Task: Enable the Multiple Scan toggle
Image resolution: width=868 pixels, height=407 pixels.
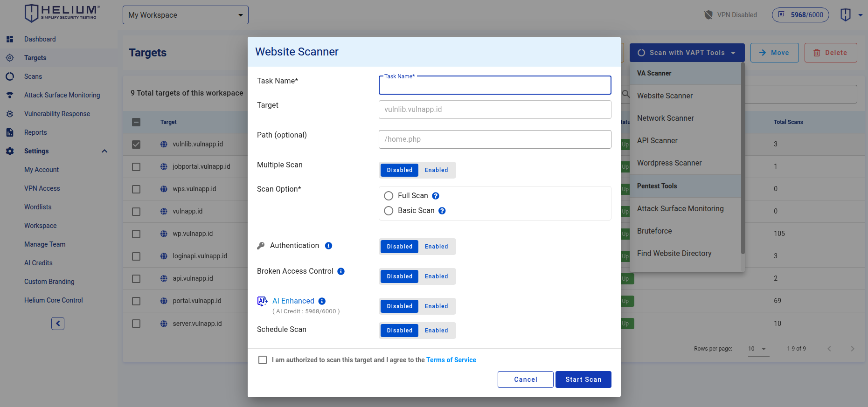Action: 437,170
